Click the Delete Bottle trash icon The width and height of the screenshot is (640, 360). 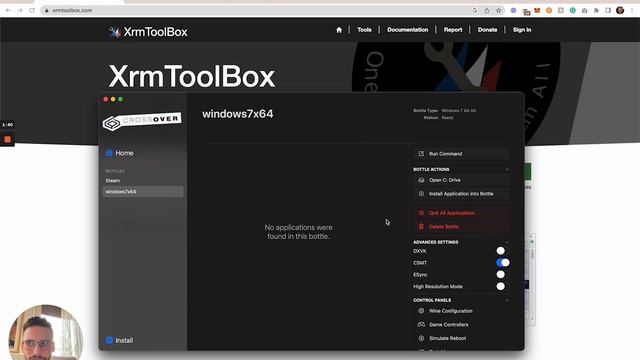421,226
